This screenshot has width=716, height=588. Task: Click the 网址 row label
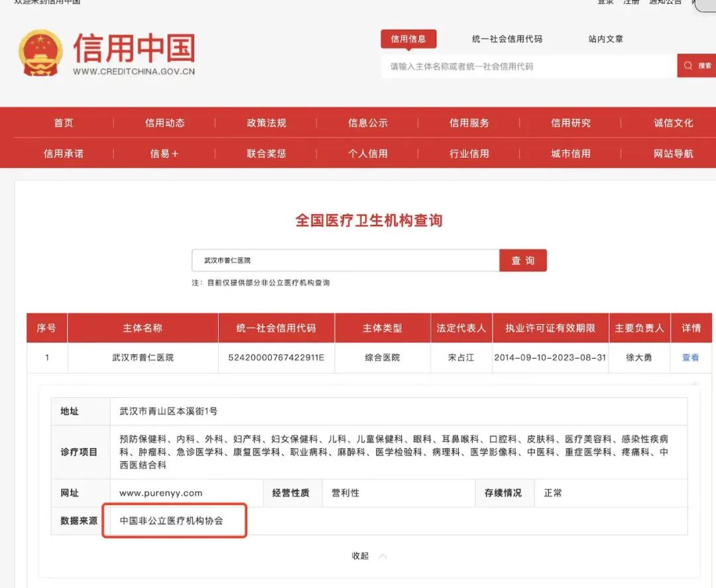[x=70, y=493]
